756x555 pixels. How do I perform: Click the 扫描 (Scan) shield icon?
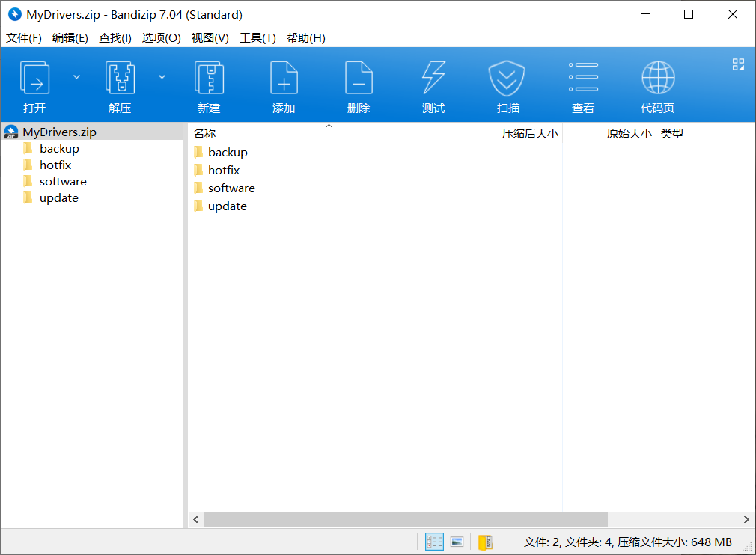coord(507,78)
